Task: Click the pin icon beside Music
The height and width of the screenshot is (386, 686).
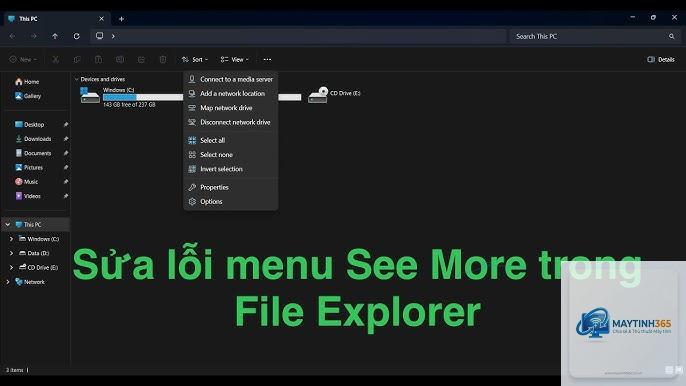Action: (66, 182)
